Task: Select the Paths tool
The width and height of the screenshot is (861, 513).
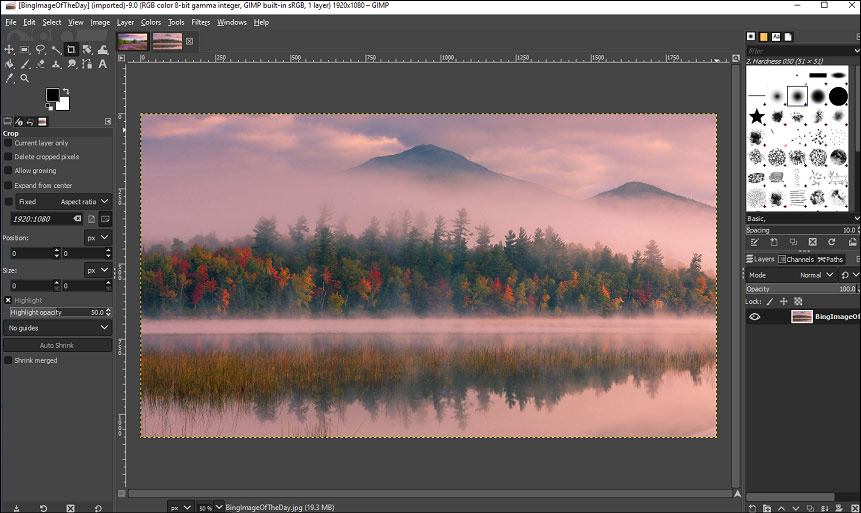Action: [87, 64]
